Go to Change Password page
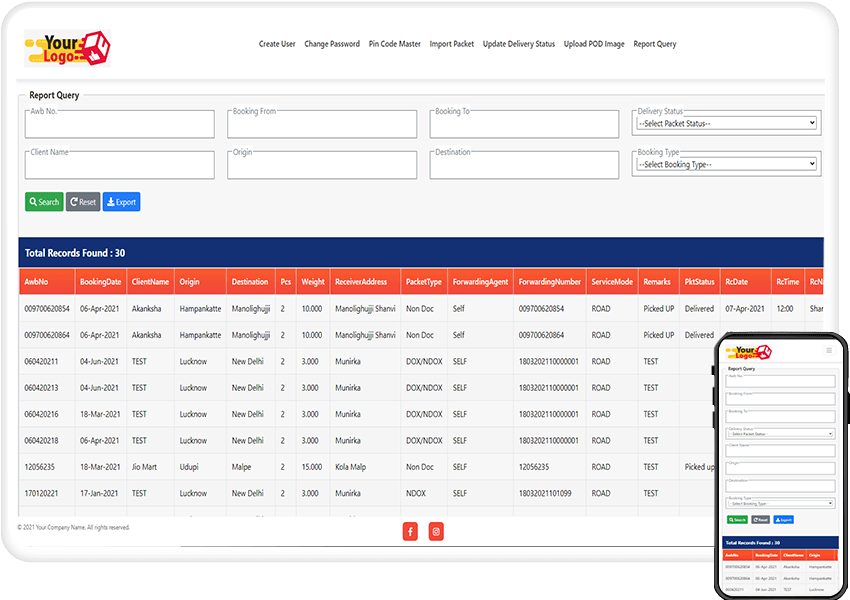 click(332, 44)
